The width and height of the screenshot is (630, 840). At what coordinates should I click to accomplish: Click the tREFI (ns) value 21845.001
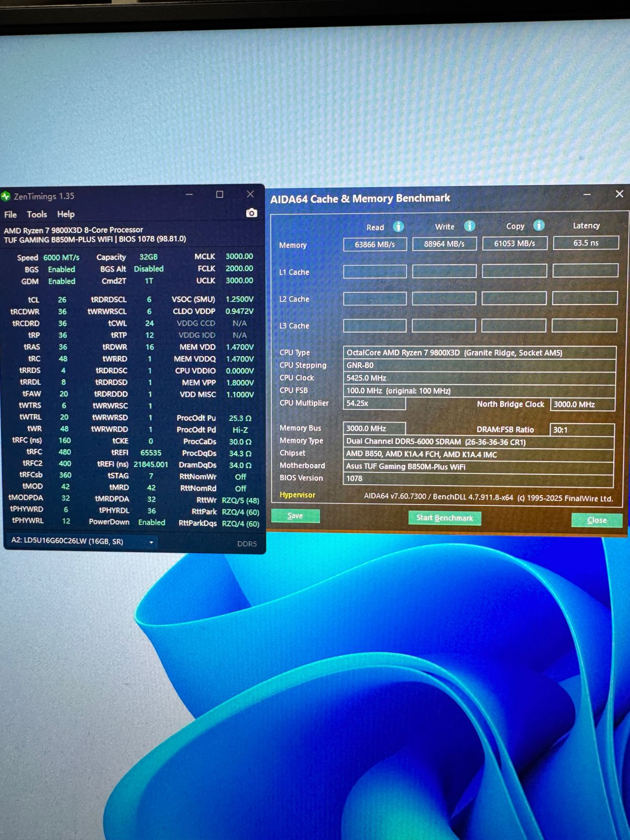tap(151, 465)
